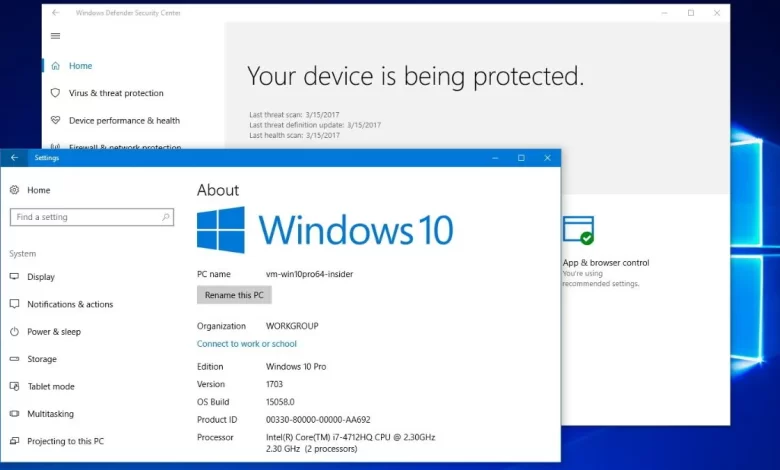The width and height of the screenshot is (780, 470).
Task: Minimize the Settings window
Action: click(x=495, y=158)
